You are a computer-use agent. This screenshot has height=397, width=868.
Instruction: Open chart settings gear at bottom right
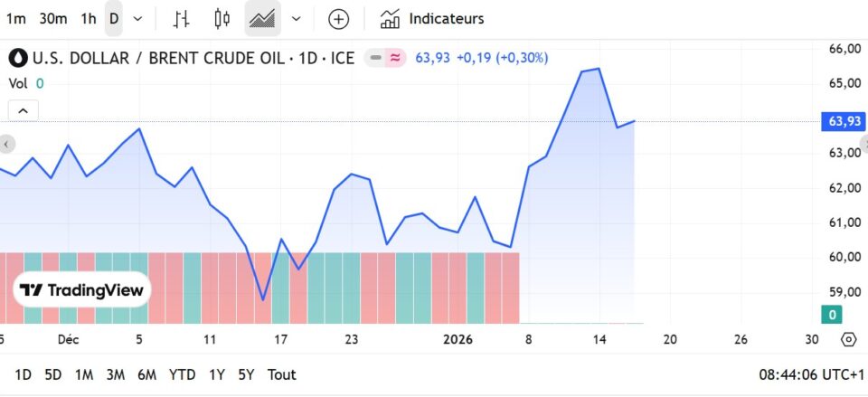click(x=848, y=339)
